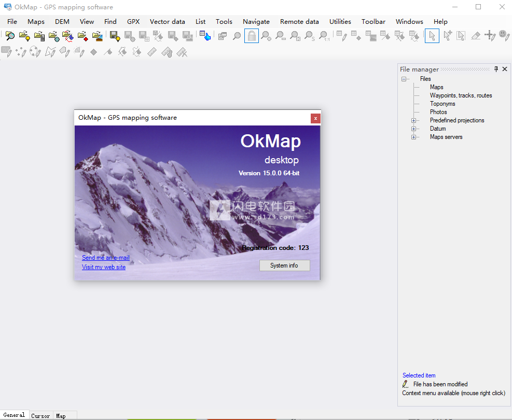
Task: Select Photos in the Files tree
Action: click(x=438, y=112)
